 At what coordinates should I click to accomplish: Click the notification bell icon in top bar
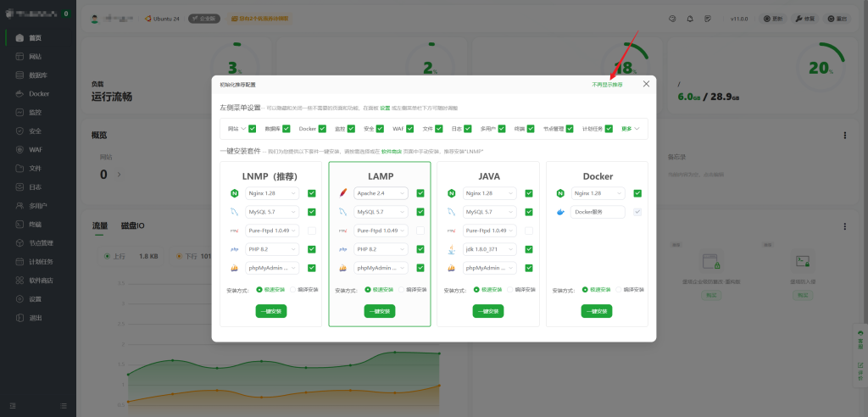[690, 18]
